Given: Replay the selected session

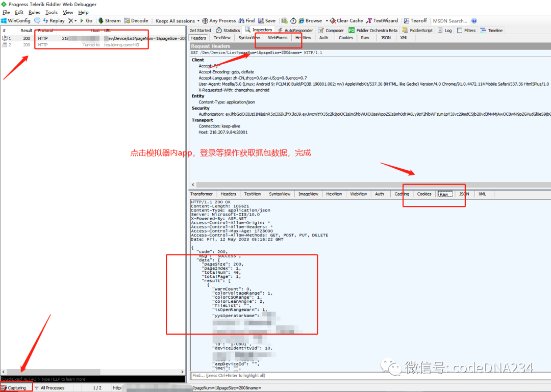Looking at the screenshot, I should tap(54, 21).
